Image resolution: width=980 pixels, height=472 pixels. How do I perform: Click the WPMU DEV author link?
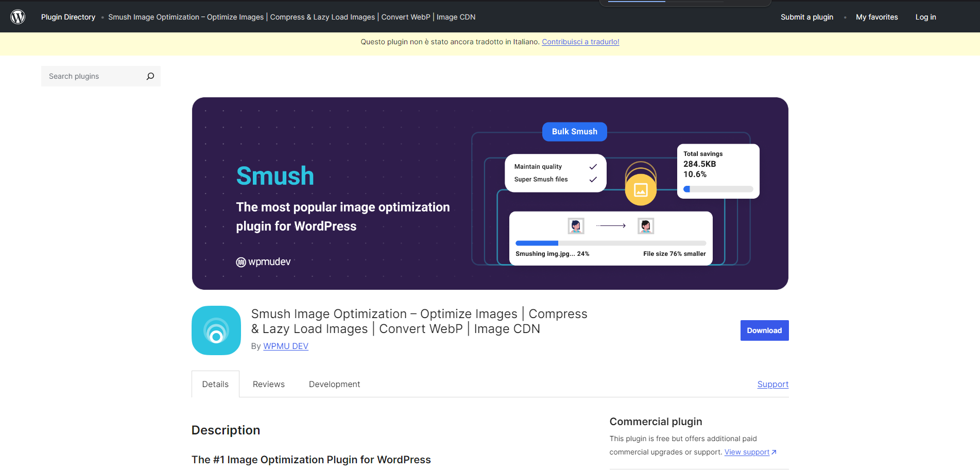285,346
